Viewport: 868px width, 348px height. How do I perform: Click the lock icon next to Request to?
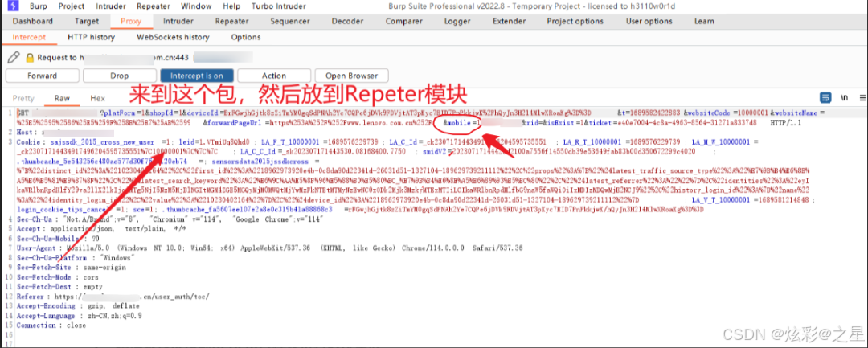tap(29, 58)
